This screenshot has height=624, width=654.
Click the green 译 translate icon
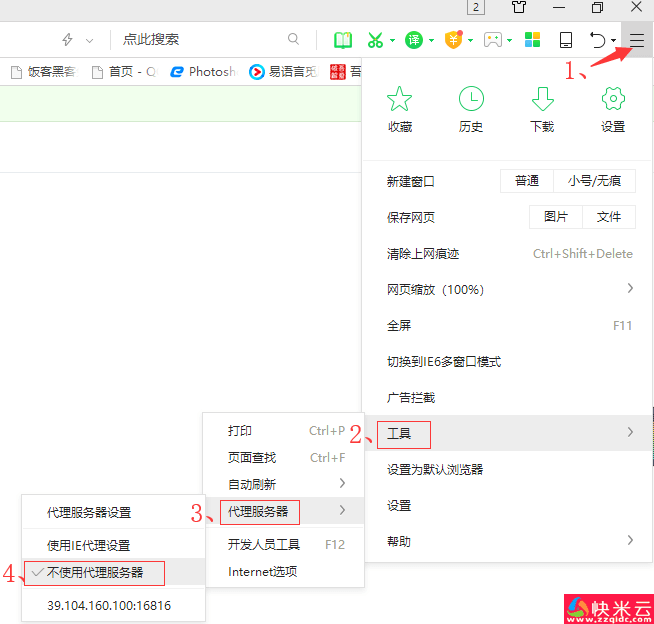point(414,40)
